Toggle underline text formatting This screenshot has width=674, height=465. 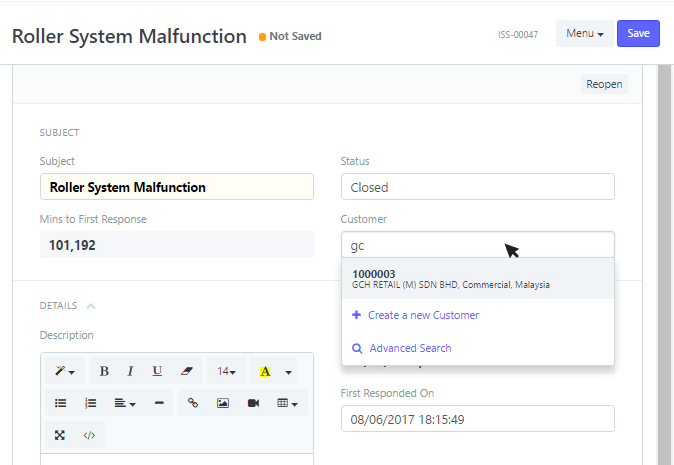pos(157,371)
